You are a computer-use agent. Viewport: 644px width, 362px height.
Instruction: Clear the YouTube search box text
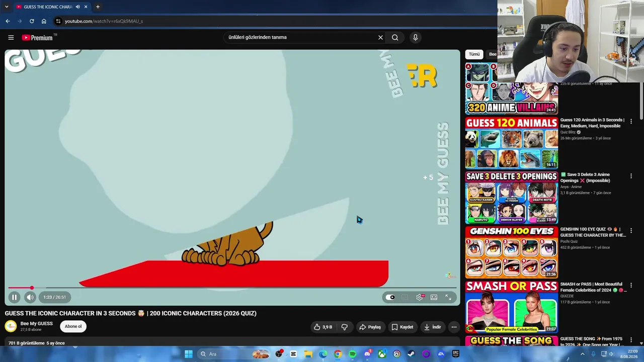pyautogui.click(x=380, y=37)
